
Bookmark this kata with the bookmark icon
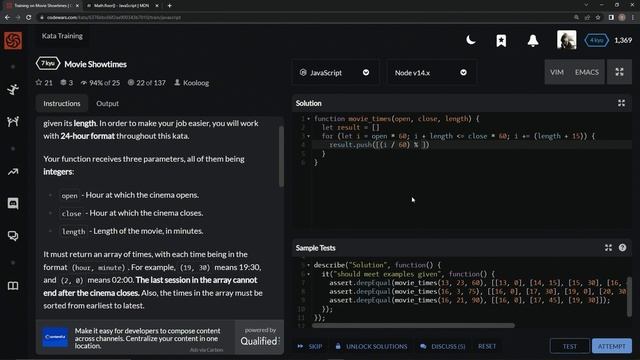point(501,40)
